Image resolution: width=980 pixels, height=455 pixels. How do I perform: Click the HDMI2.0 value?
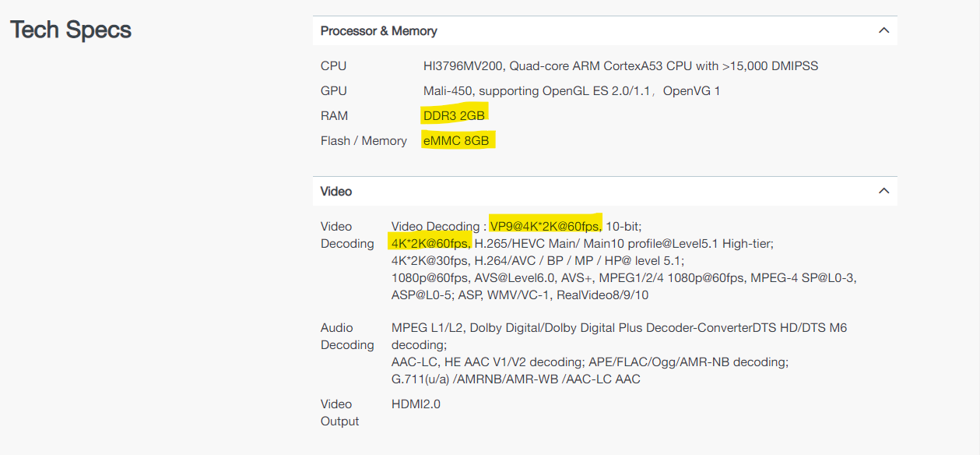click(416, 404)
